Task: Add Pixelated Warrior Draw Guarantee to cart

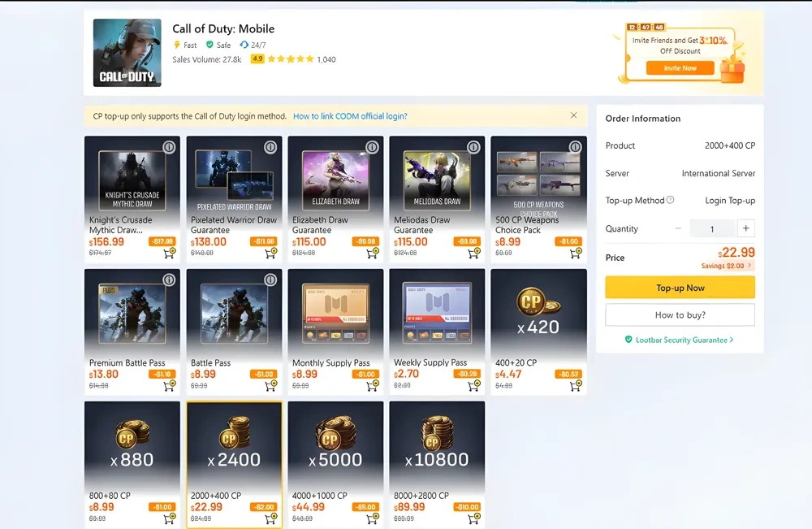Action: click(x=271, y=253)
